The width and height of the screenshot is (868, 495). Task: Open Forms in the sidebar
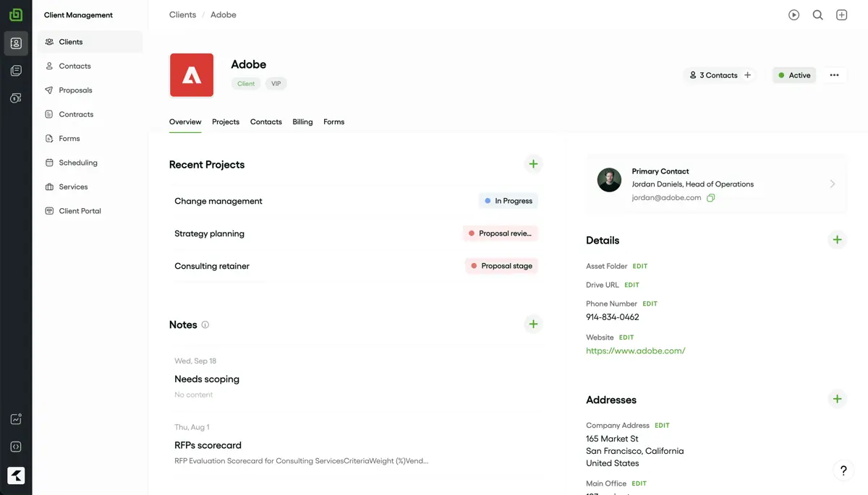[x=90, y=139]
